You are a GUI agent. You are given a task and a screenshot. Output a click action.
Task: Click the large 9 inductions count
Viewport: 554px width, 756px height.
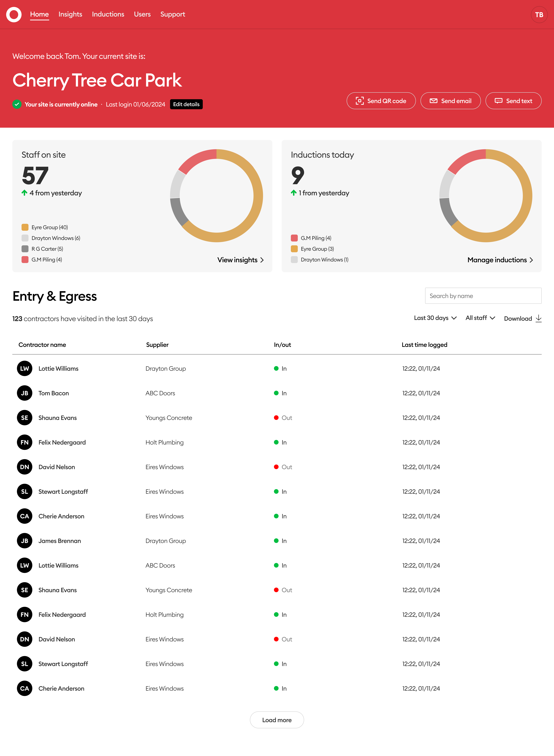point(298,176)
